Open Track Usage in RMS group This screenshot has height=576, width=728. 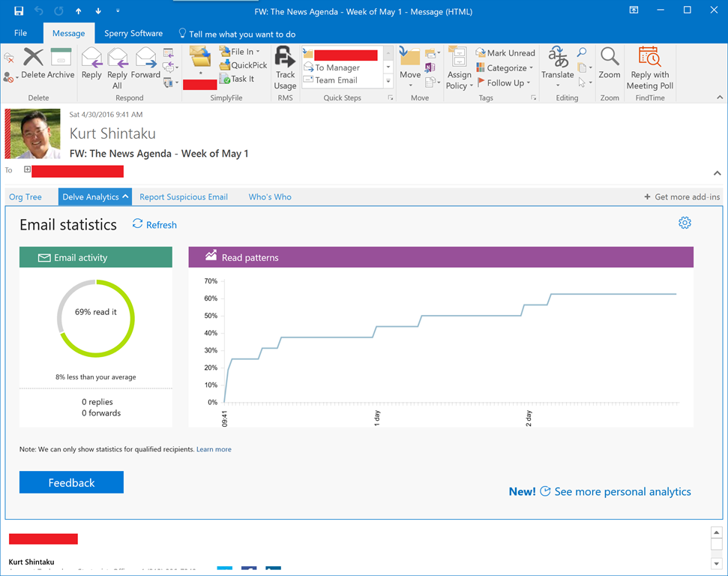pyautogui.click(x=285, y=67)
